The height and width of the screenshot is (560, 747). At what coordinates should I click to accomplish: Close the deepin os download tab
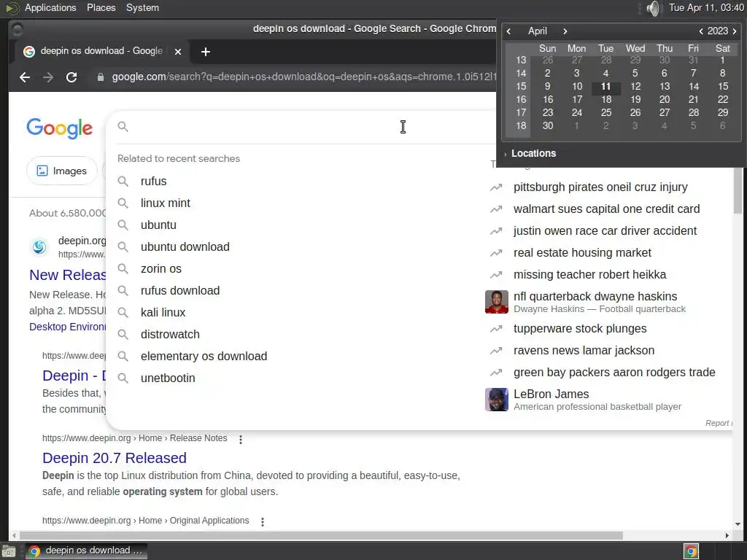pyautogui.click(x=178, y=52)
